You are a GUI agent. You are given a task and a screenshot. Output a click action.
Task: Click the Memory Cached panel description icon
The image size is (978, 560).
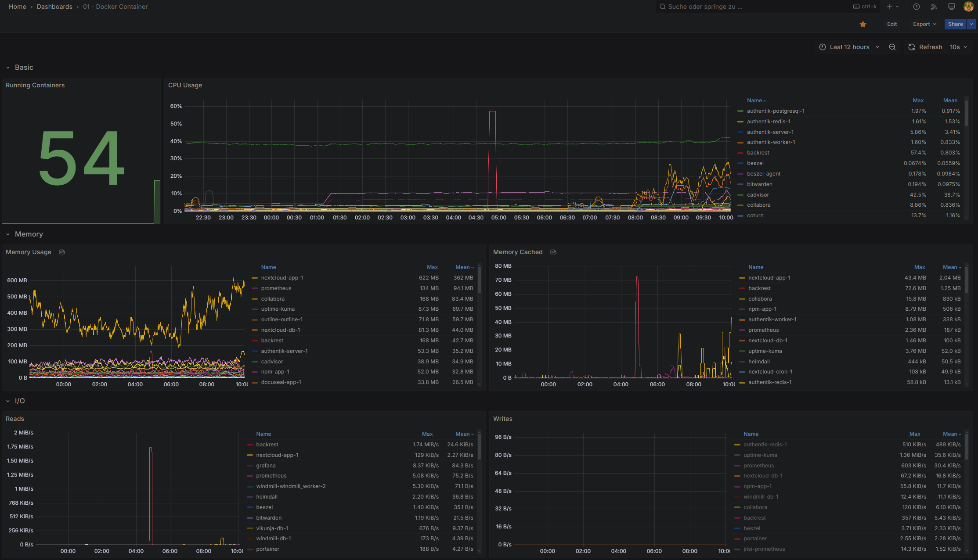click(553, 252)
